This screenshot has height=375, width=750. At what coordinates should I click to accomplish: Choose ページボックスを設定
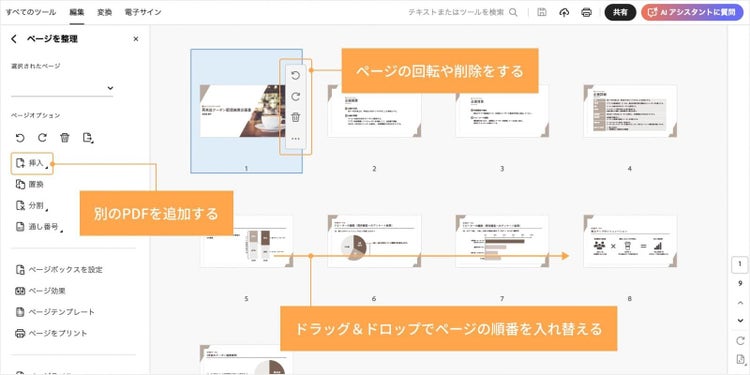(x=59, y=270)
